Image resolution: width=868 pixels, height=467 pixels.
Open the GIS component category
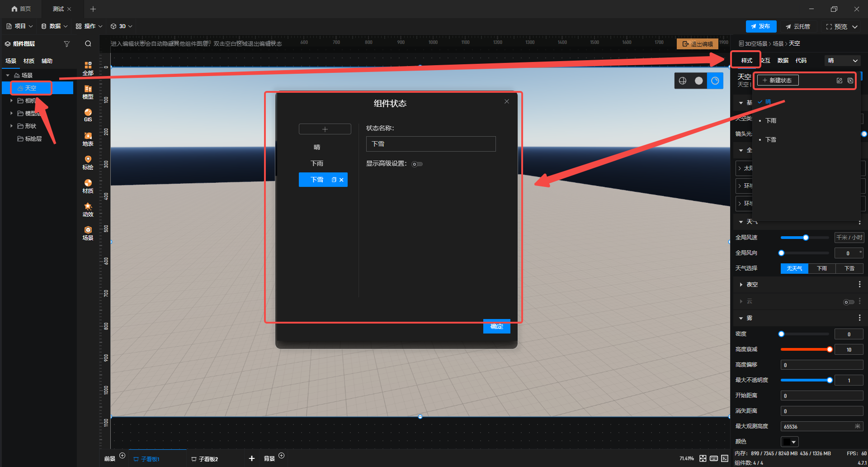click(x=88, y=115)
